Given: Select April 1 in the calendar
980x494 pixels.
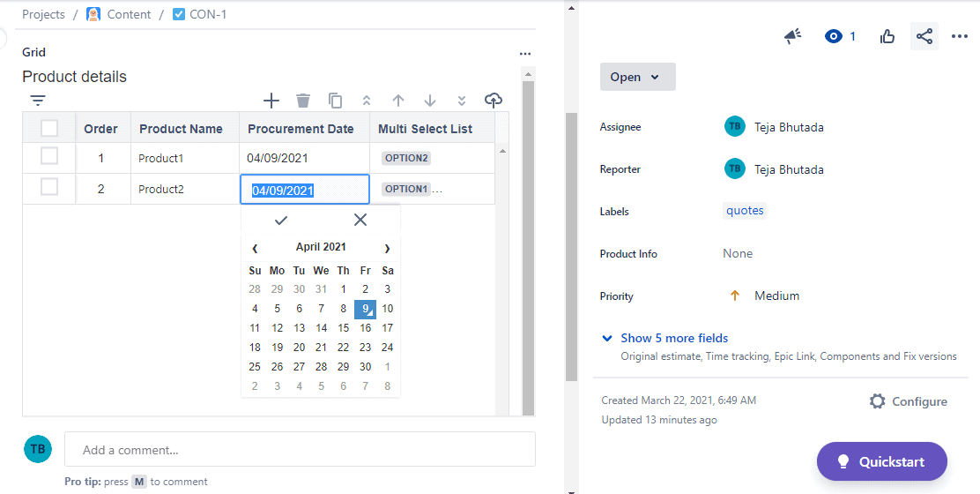Looking at the screenshot, I should point(343,288).
